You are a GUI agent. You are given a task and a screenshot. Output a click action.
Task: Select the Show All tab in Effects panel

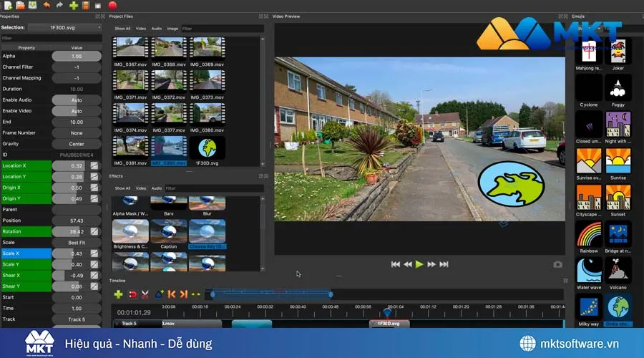122,188
